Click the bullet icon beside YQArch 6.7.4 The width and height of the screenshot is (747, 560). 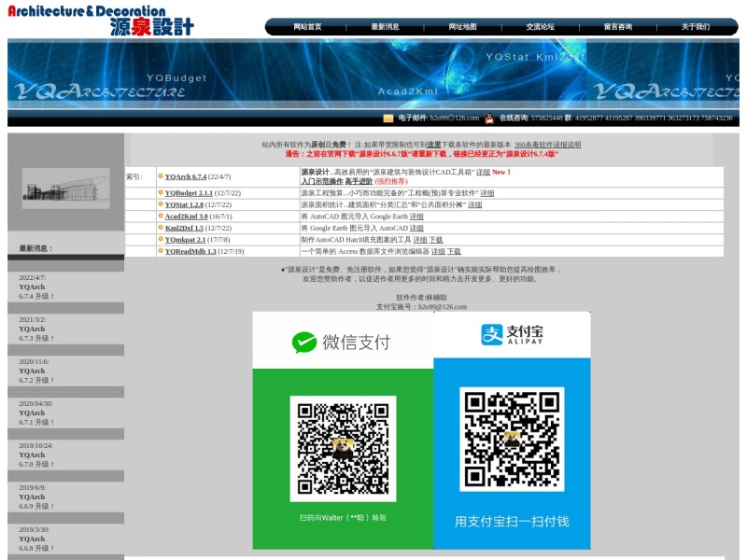point(161,176)
